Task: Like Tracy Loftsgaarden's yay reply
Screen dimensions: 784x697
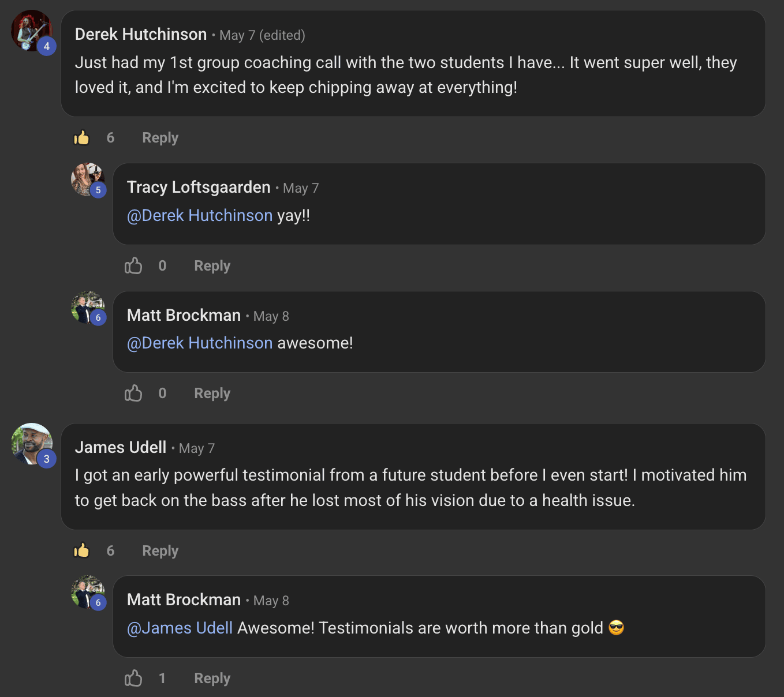Action: point(133,266)
